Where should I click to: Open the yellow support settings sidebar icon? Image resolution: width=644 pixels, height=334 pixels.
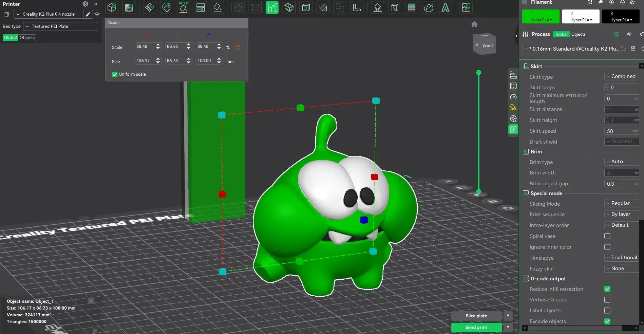click(x=513, y=108)
